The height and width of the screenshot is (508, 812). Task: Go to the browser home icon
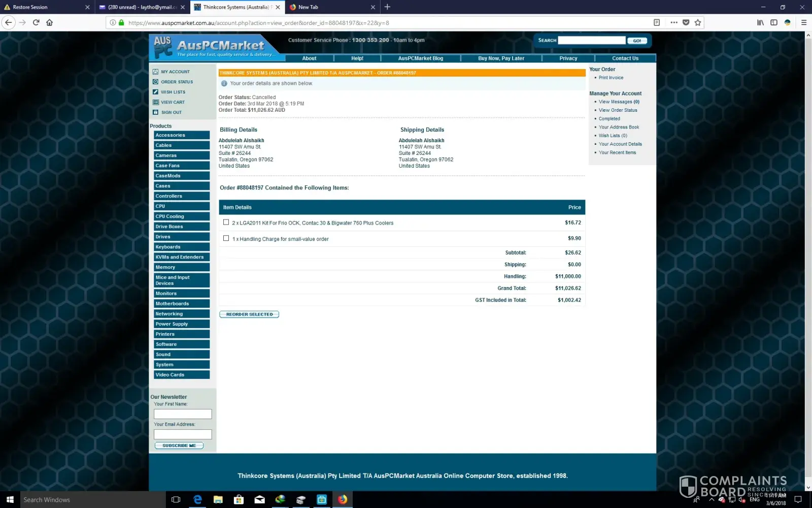coord(49,22)
